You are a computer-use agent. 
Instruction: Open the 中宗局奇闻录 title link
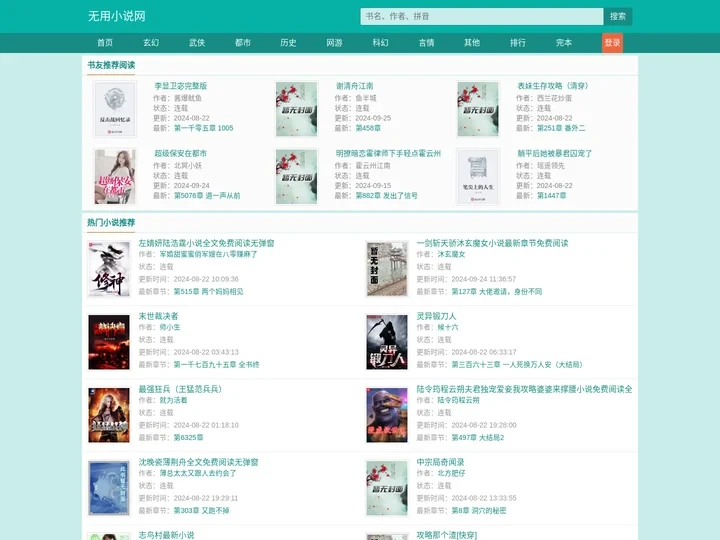pyautogui.click(x=440, y=462)
